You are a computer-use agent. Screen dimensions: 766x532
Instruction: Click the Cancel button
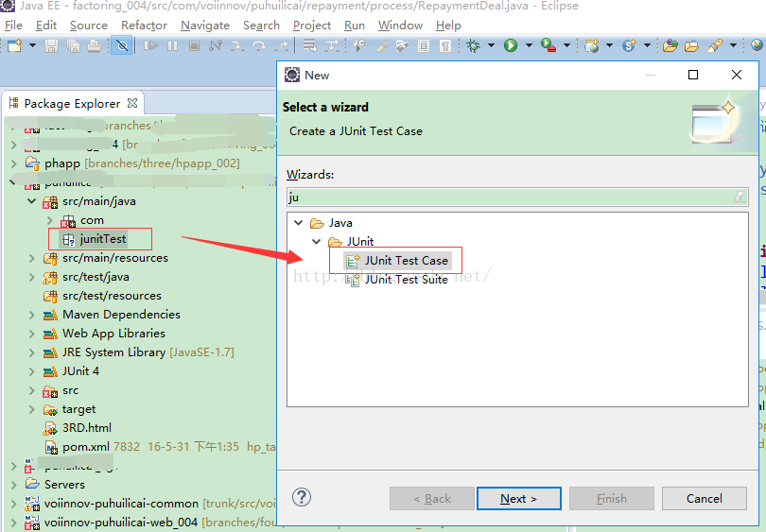pyautogui.click(x=704, y=498)
